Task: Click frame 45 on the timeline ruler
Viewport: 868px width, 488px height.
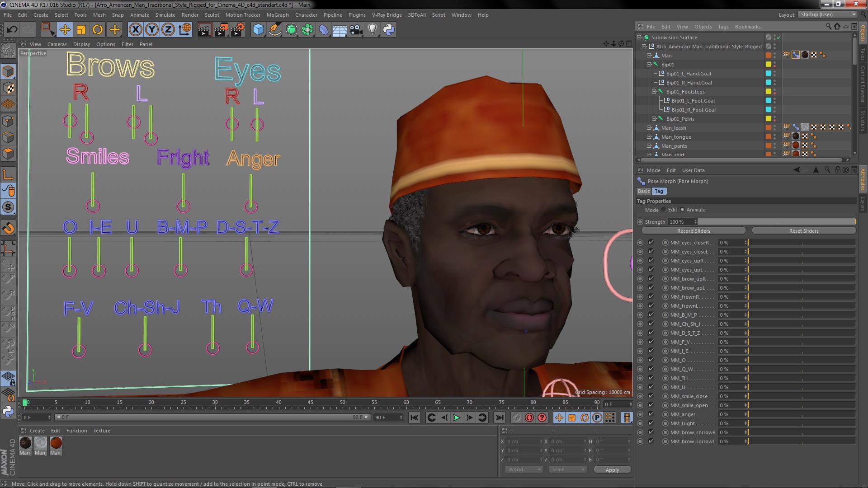Action: 310,402
